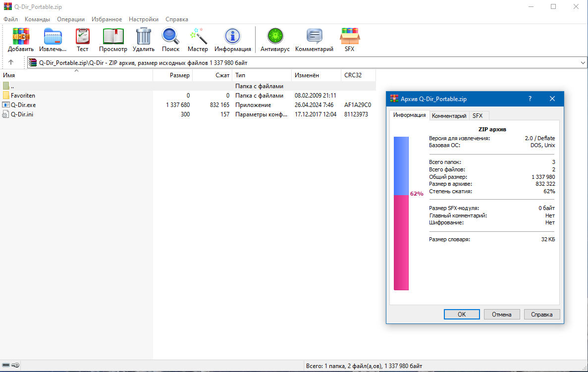
Task: Click the status bar total text
Action: (364, 366)
